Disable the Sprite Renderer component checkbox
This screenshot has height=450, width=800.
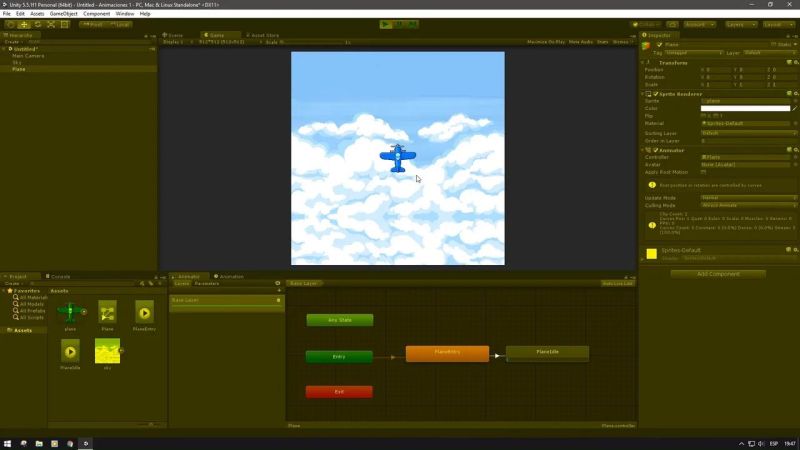pyautogui.click(x=656, y=94)
